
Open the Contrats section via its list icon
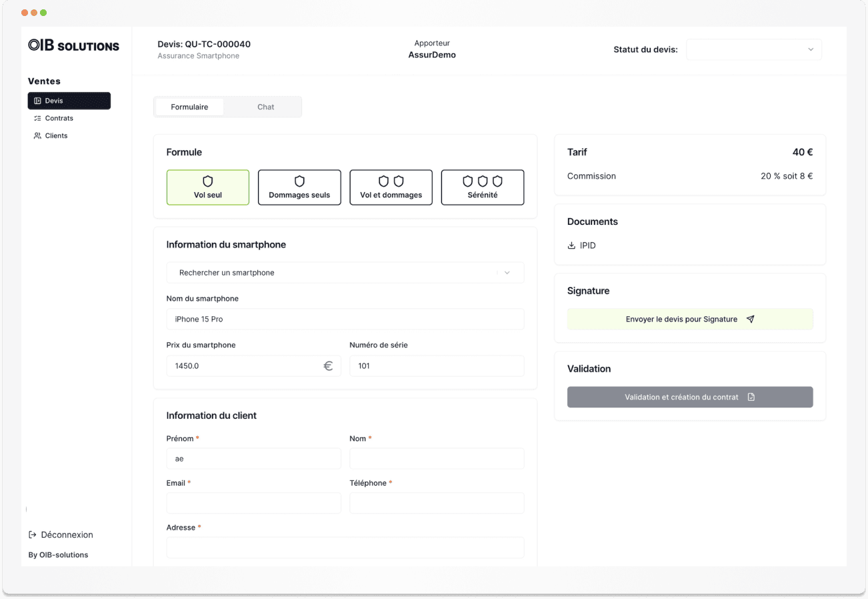pyautogui.click(x=37, y=118)
